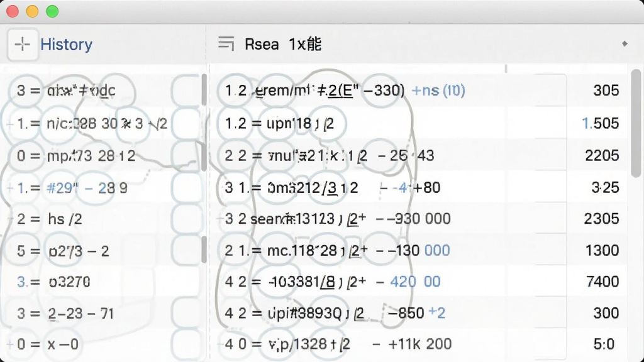644x362 pixels.
Task: Expand row '3 2 sean' with result 2305
Action: click(221, 219)
